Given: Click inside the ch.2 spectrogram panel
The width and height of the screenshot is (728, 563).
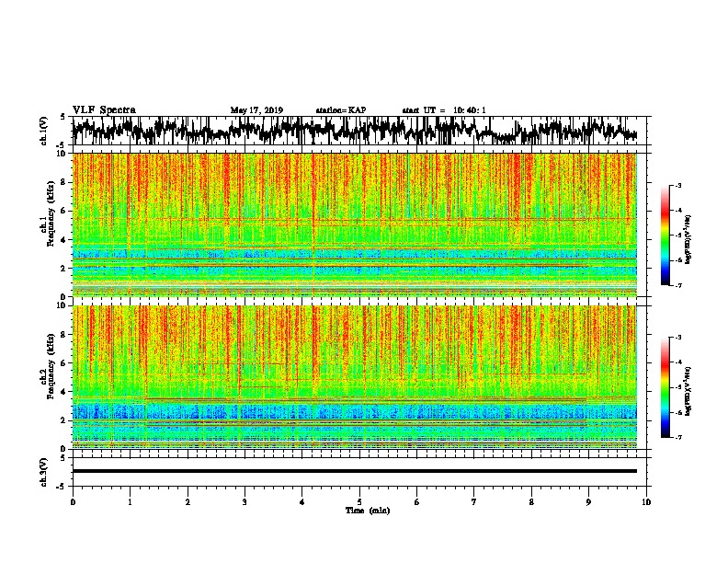Looking at the screenshot, I should click(355, 377).
